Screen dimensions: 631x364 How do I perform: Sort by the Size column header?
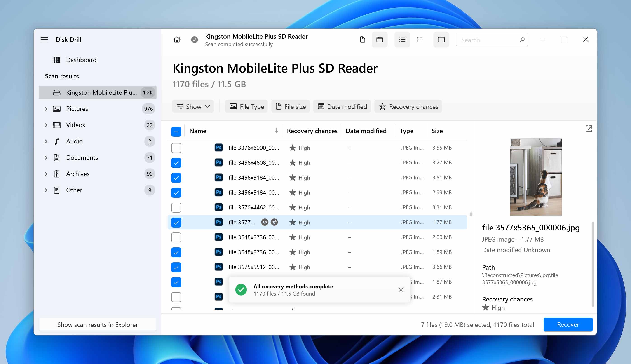[x=437, y=131]
